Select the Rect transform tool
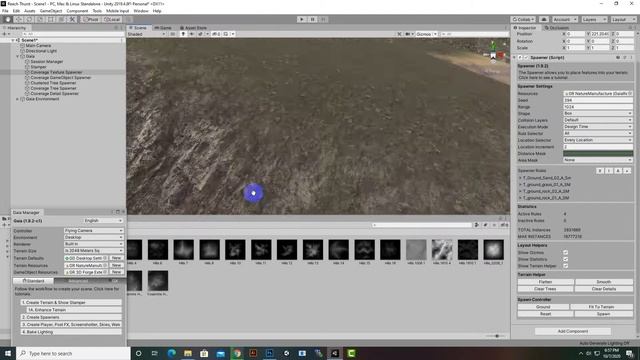The width and height of the screenshot is (640, 360). coord(51,19)
